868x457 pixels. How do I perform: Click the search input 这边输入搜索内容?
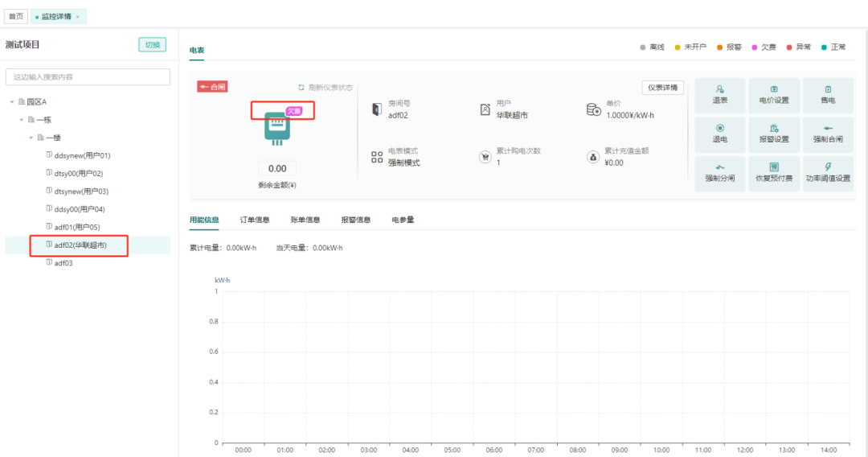point(88,77)
